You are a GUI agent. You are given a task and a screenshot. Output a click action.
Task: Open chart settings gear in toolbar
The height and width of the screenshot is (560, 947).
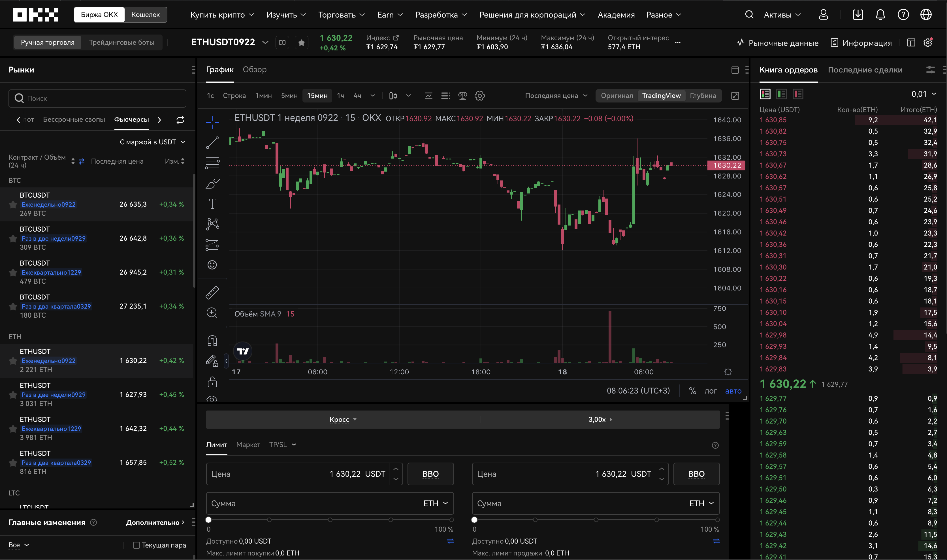click(479, 96)
